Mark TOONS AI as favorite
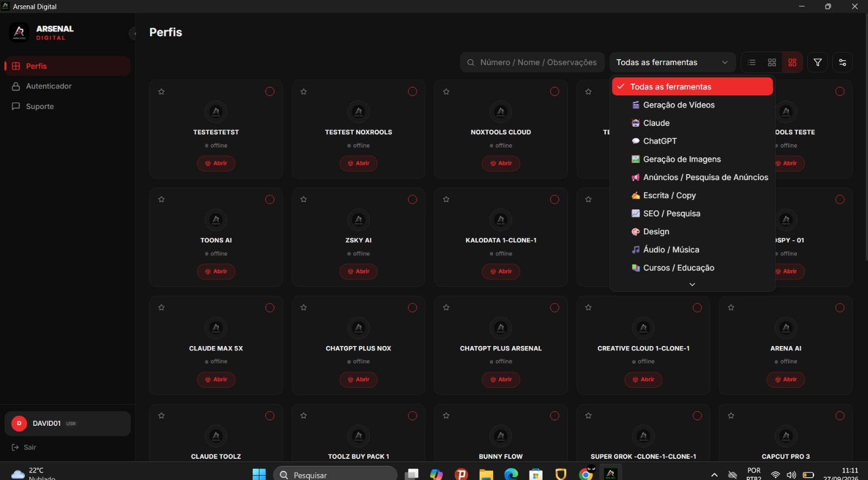 coord(161,200)
